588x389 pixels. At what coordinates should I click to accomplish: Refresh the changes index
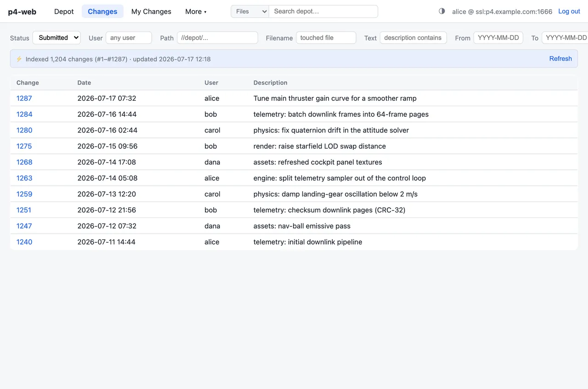coord(560,58)
